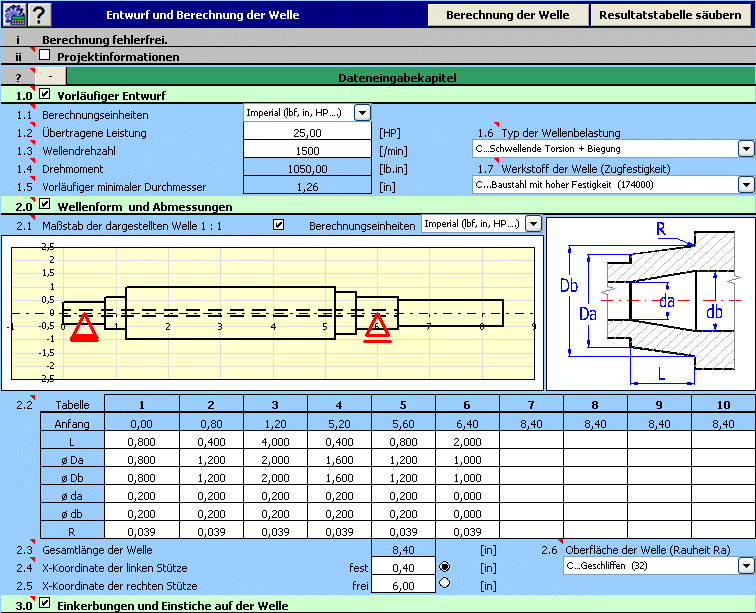Click the shaft dimension diagram picture
The width and height of the screenshot is (756, 613).
(651, 304)
